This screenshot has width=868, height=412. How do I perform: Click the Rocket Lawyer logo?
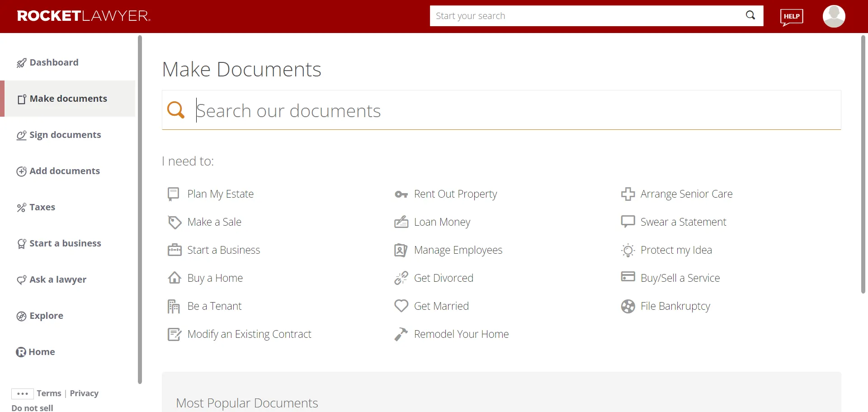click(83, 15)
